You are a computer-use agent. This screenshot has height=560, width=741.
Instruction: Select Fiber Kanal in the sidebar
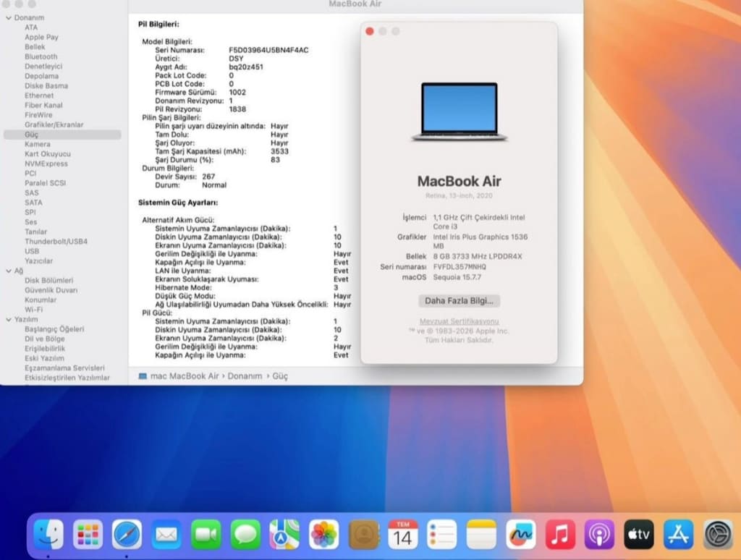click(x=43, y=105)
